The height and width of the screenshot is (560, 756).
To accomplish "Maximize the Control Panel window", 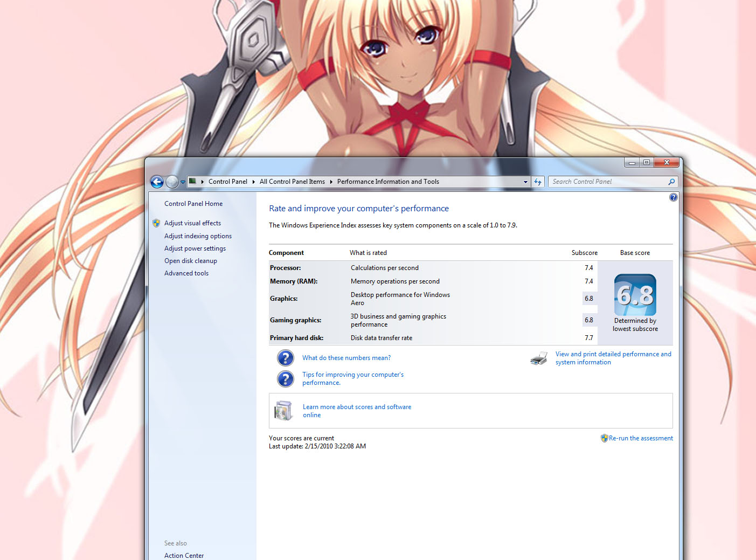I will point(647,162).
